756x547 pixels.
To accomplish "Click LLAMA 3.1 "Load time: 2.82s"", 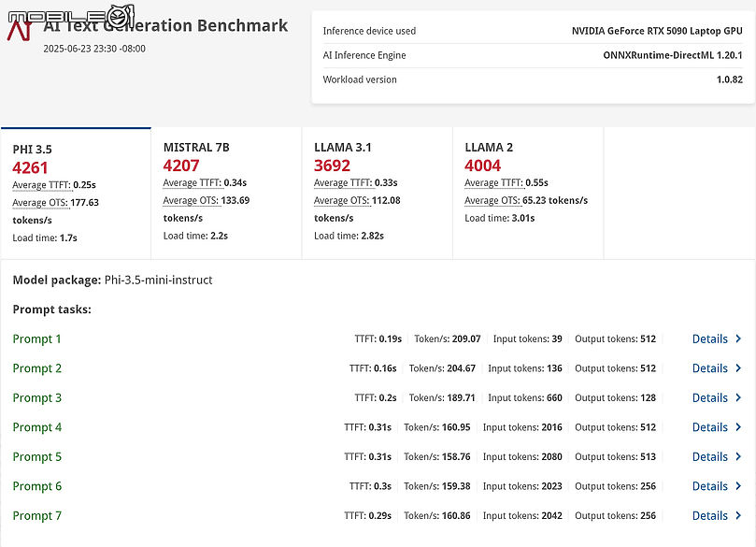I will pyautogui.click(x=349, y=236).
